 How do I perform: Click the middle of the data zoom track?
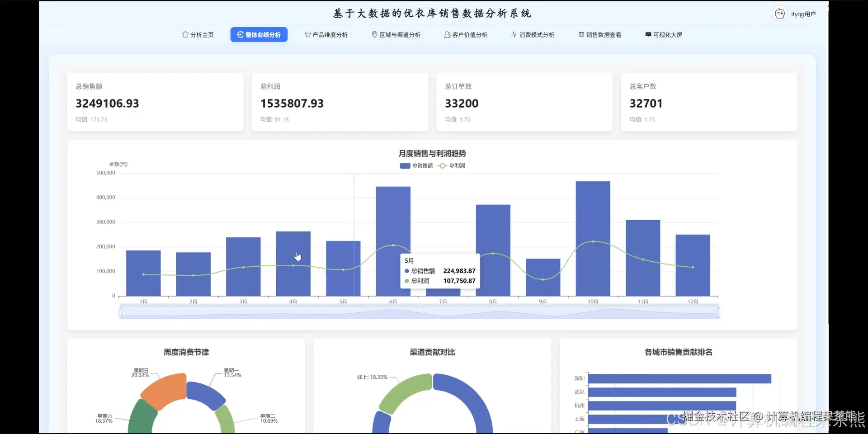pos(419,312)
